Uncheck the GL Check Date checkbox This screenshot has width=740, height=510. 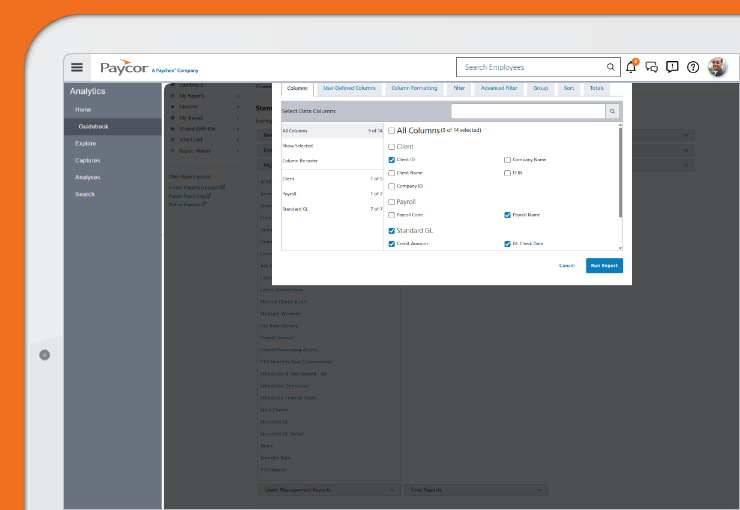tap(507, 244)
